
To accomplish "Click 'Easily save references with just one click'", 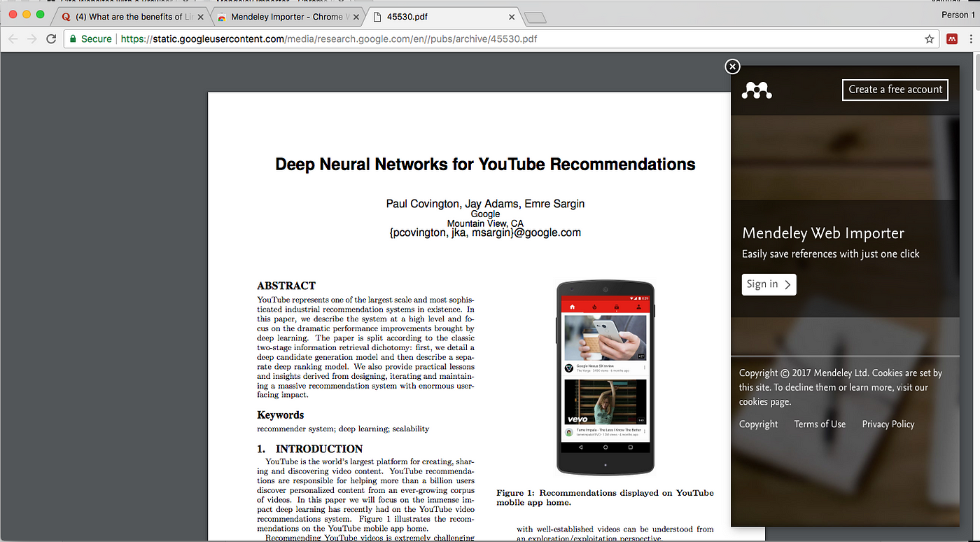I will (831, 254).
